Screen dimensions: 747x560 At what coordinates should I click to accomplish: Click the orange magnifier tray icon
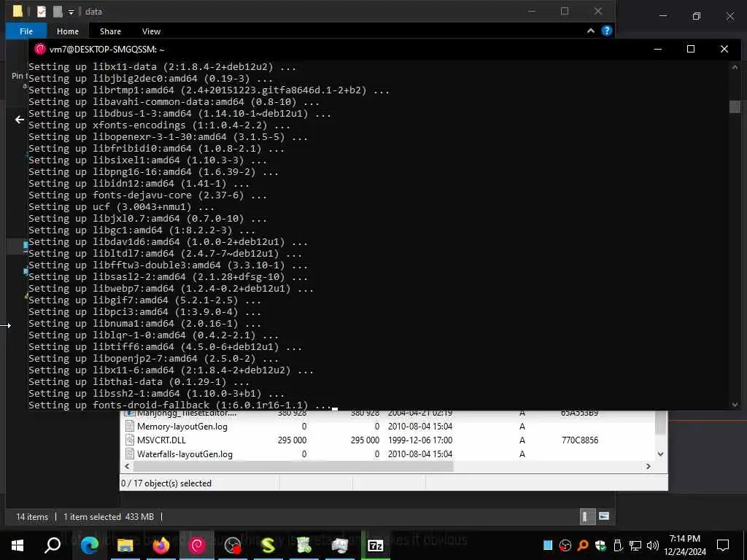[x=583, y=545]
